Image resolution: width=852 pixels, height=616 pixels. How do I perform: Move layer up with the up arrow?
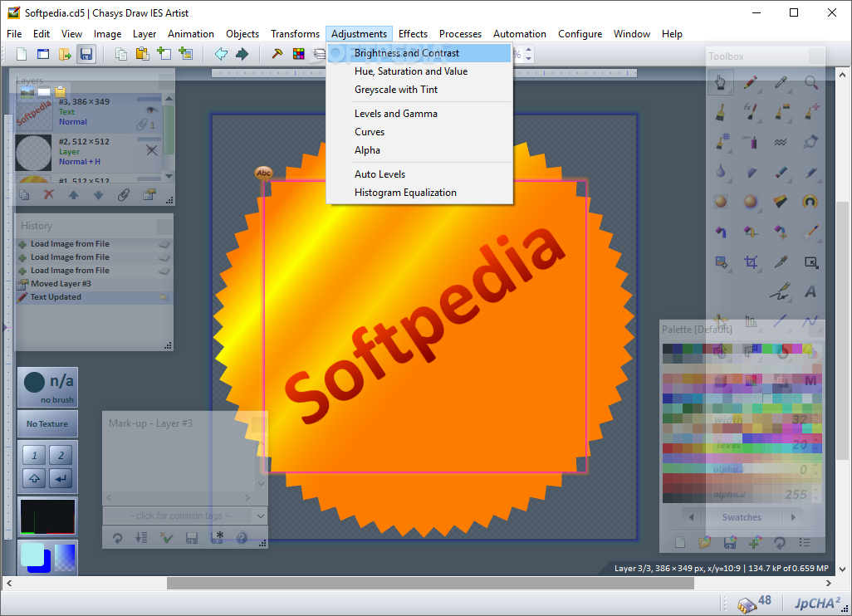pyautogui.click(x=73, y=194)
